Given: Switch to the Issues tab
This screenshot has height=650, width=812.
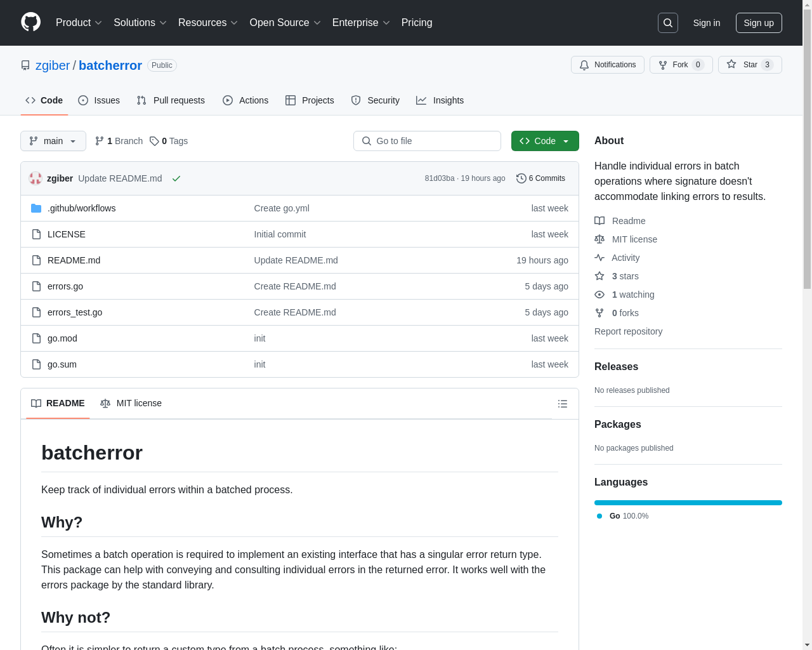Looking at the screenshot, I should click(x=99, y=100).
